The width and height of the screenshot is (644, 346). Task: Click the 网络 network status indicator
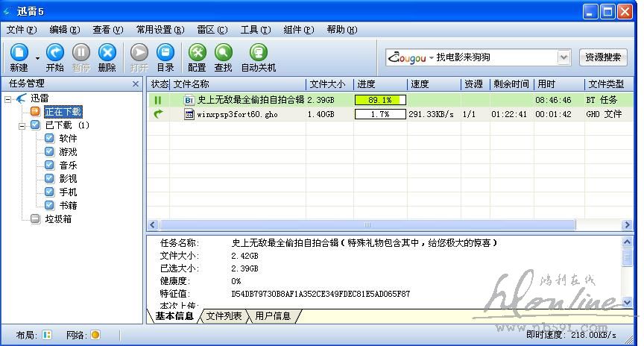[95, 335]
